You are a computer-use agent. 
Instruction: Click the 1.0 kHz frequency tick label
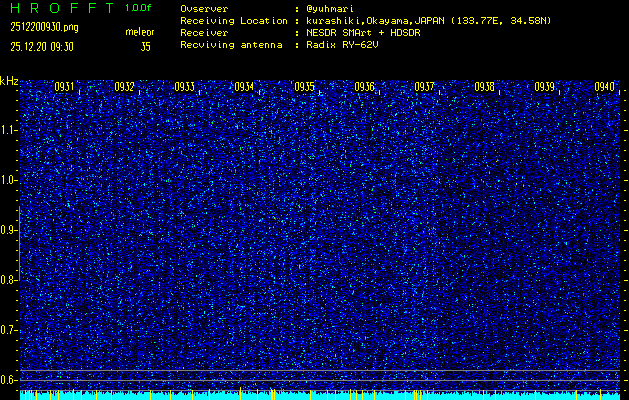(x=9, y=180)
